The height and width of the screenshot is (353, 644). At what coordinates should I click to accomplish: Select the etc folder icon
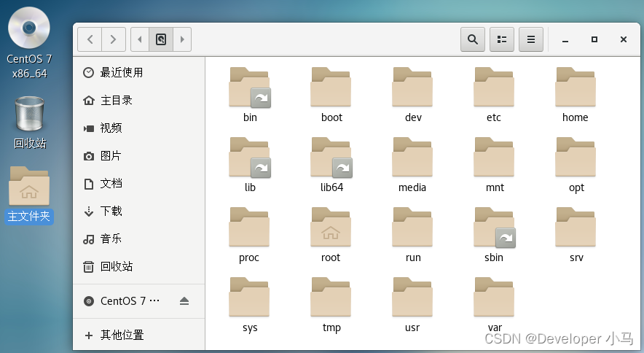click(x=494, y=88)
